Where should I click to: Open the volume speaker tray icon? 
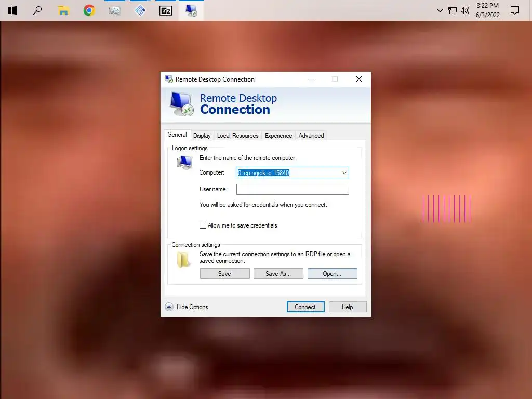465,10
